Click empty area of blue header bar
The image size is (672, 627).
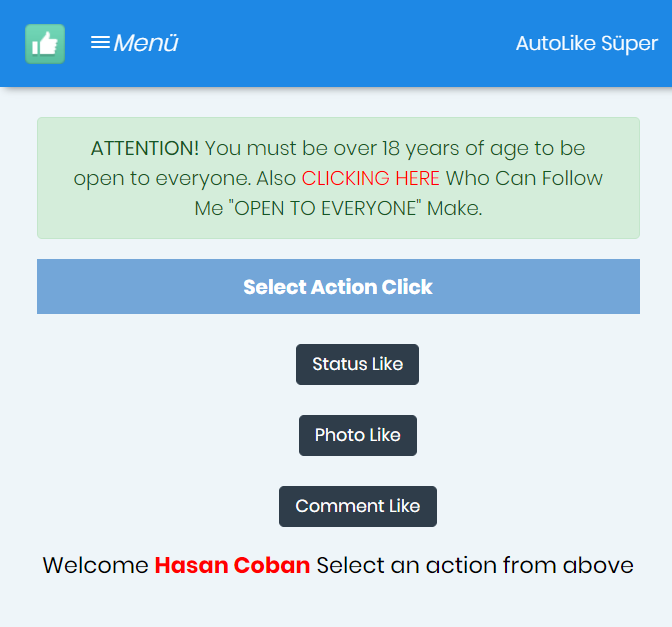point(343,43)
